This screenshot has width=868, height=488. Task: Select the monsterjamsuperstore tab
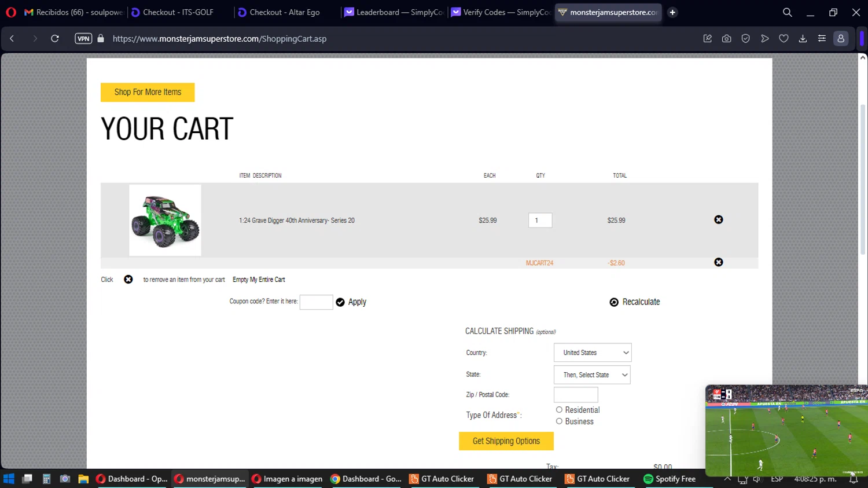[x=608, y=12]
